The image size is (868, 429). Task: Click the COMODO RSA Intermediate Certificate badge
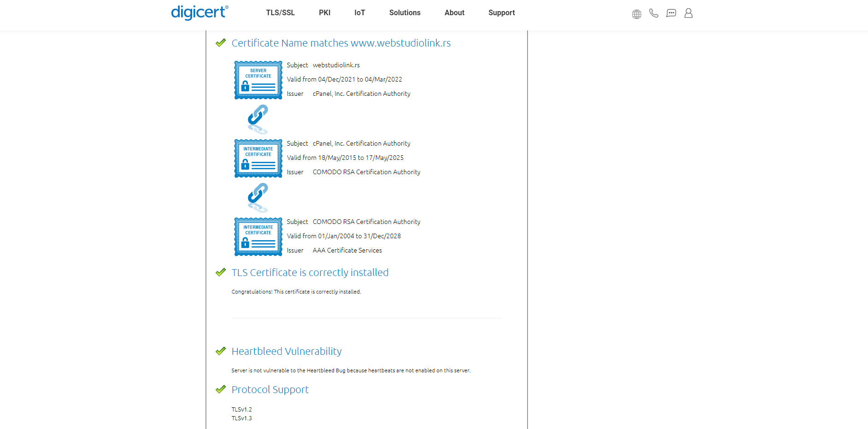(258, 237)
